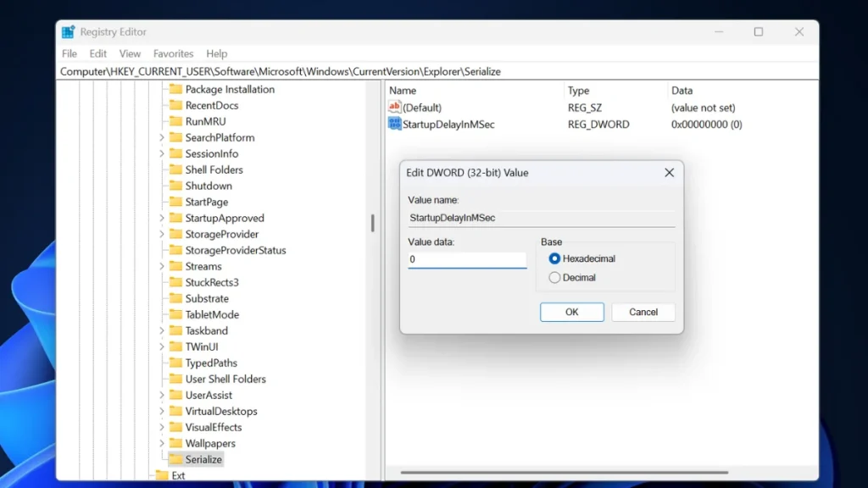
Task: Select the Taskband tree key label
Action: 207,330
